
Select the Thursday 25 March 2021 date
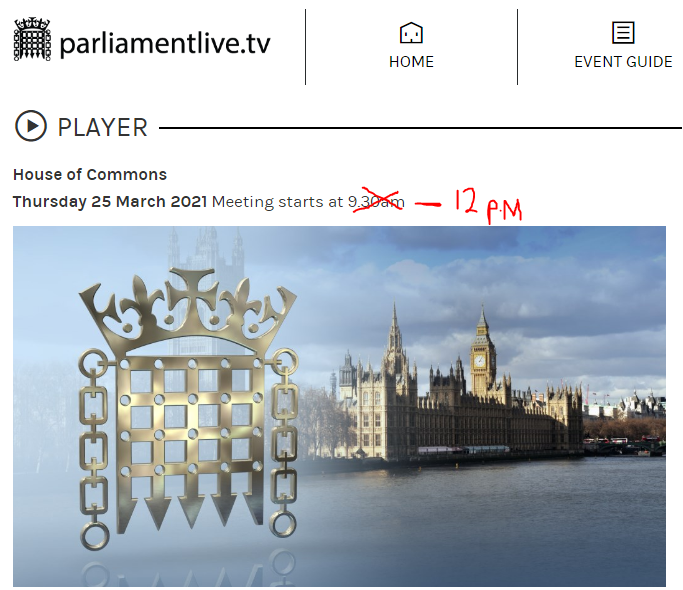tap(110, 202)
